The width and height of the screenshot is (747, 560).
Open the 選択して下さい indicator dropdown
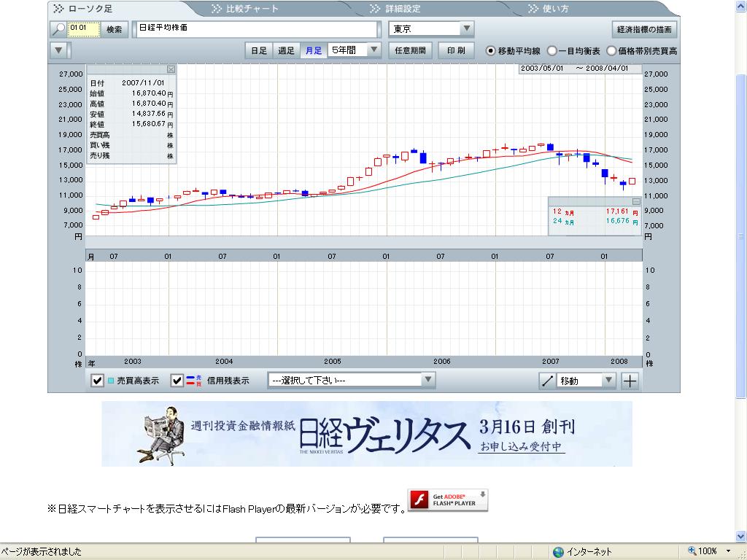427,380
